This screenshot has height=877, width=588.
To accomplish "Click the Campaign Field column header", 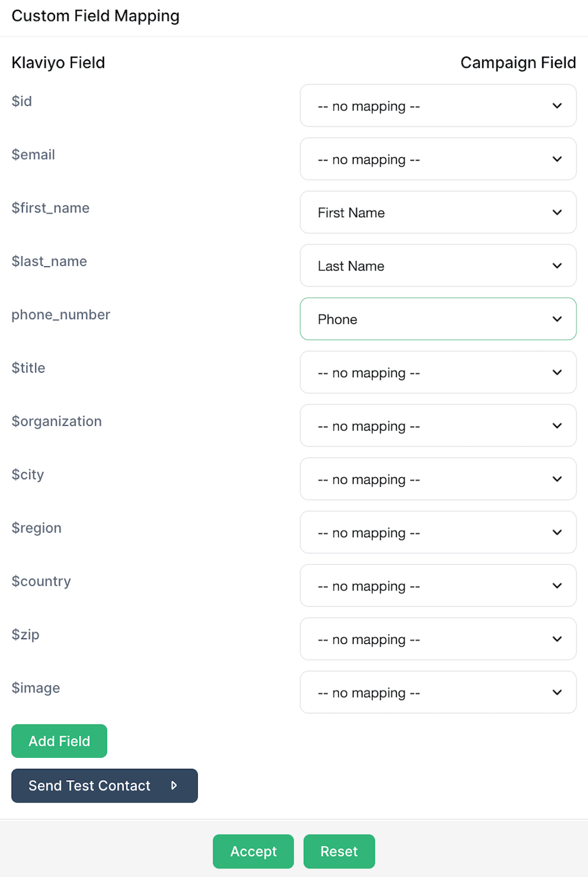I will [x=518, y=62].
